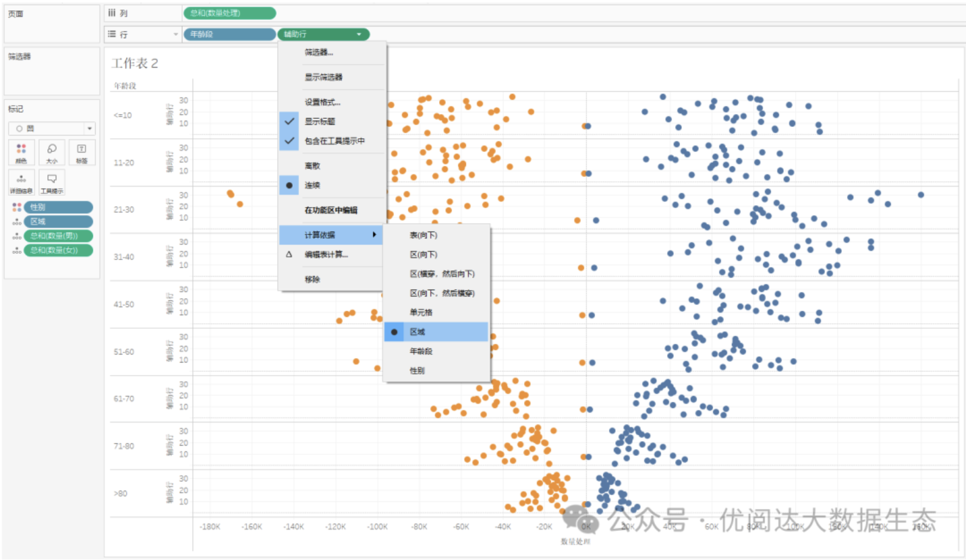The image size is (966, 560).
Task: Click the 总和(数量处理) pill on columns shelf
Action: coord(230,13)
